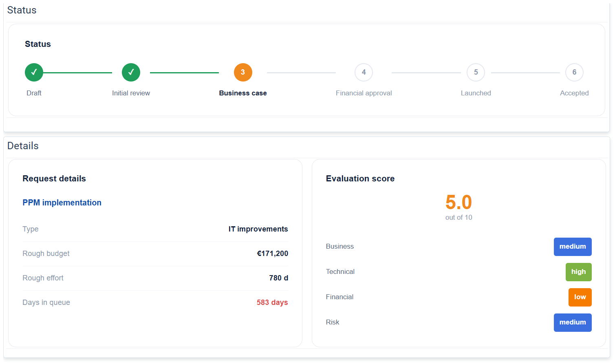The width and height of the screenshot is (615, 364).
Task: Click step 5 circle for Launched
Action: [x=476, y=73]
